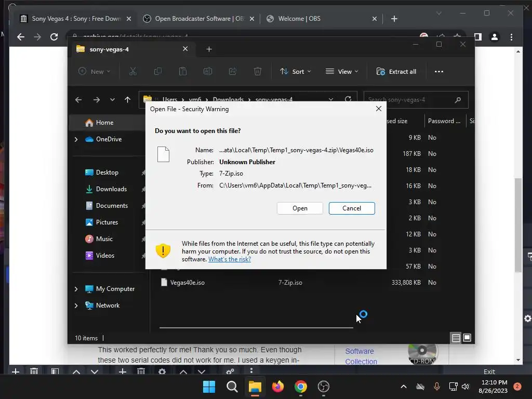The image size is (532, 399).
Task: Click the Cut scissors icon in Explorer toolbar
Action: [x=132, y=72]
